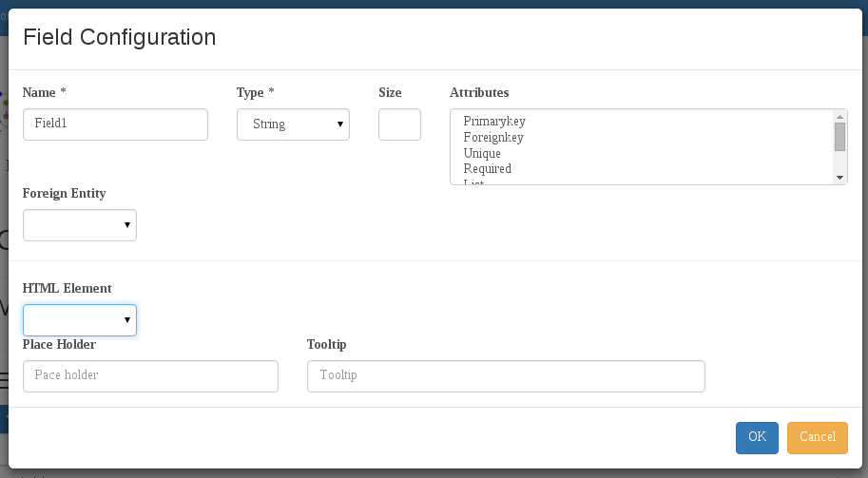Click the Attributes list scroll-down arrow
Screen dimensions: 868x478
pyautogui.click(x=839, y=178)
